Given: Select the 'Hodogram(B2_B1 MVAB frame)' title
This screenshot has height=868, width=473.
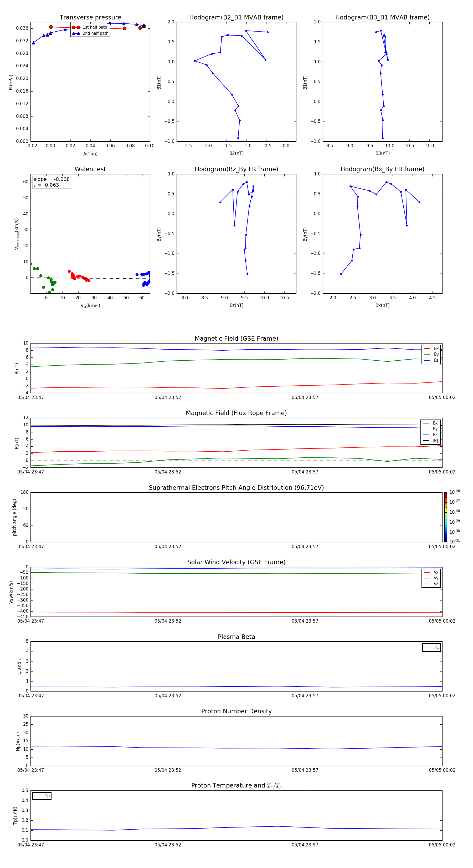Looking at the screenshot, I should pos(236,18).
